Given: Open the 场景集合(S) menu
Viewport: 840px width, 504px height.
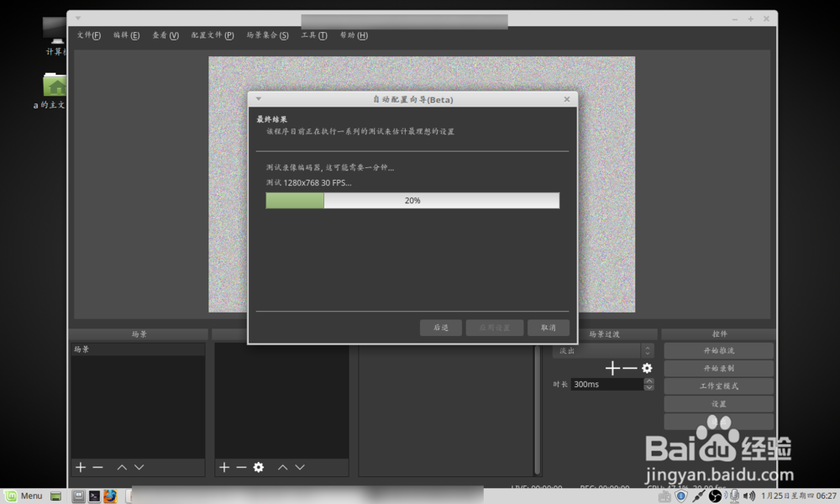Looking at the screenshot, I should click(x=268, y=35).
